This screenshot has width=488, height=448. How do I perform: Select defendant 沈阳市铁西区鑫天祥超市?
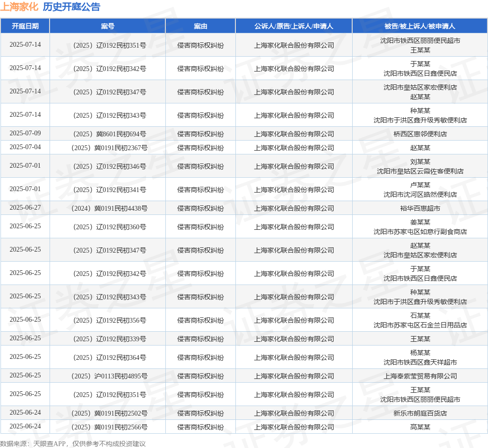(420, 362)
